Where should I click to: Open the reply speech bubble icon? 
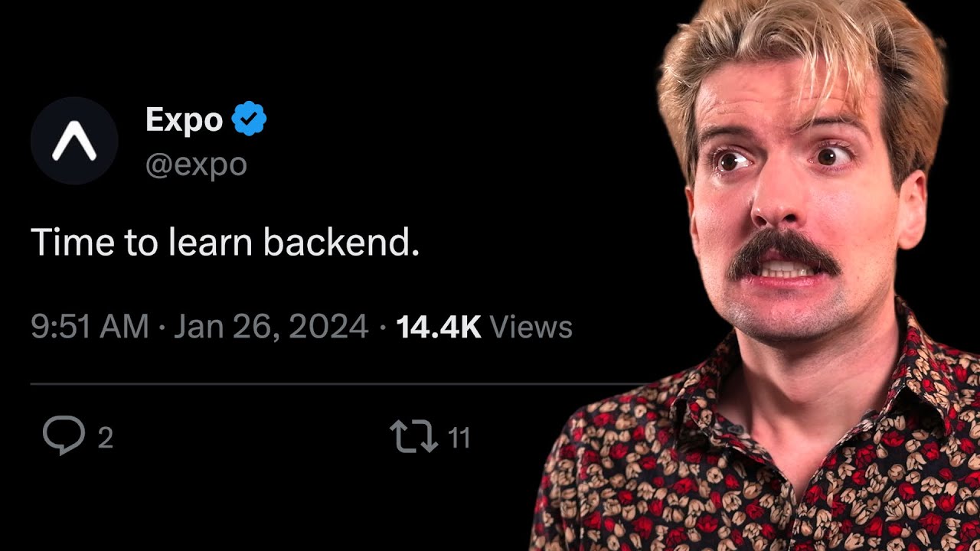click(x=64, y=436)
